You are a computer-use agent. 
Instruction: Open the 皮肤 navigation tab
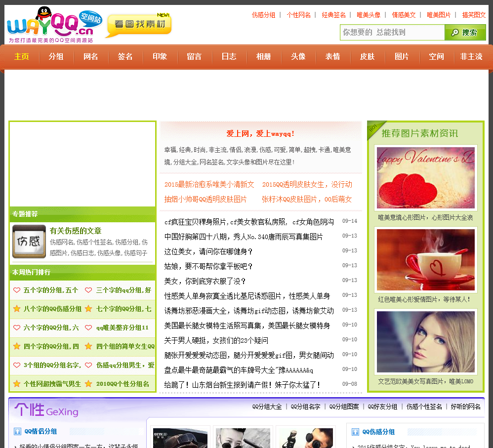click(367, 57)
